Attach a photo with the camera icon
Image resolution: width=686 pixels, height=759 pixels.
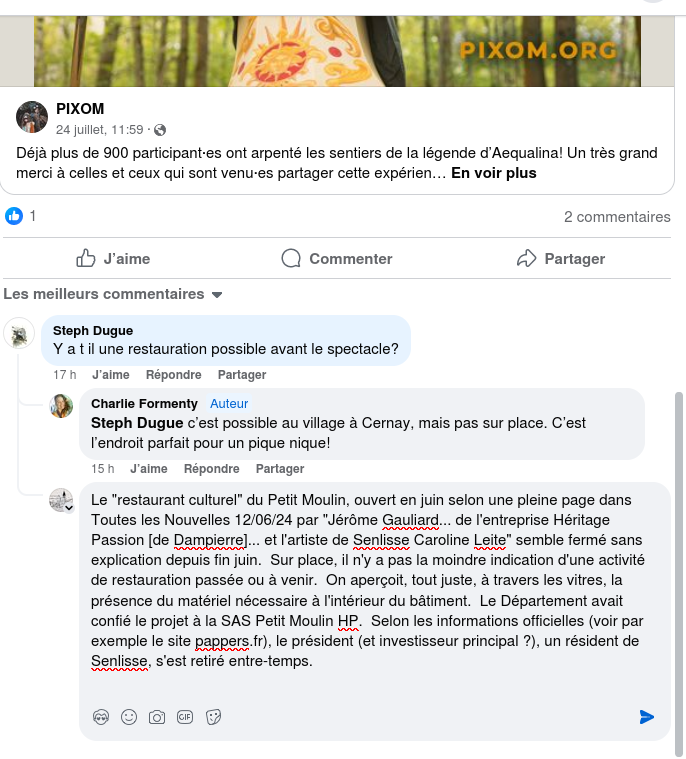tap(157, 717)
